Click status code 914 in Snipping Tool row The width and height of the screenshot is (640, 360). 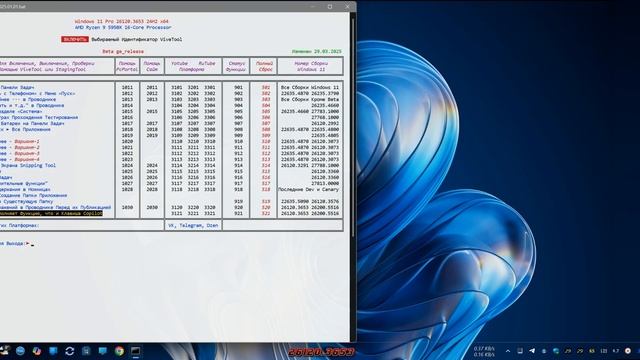[238, 165]
